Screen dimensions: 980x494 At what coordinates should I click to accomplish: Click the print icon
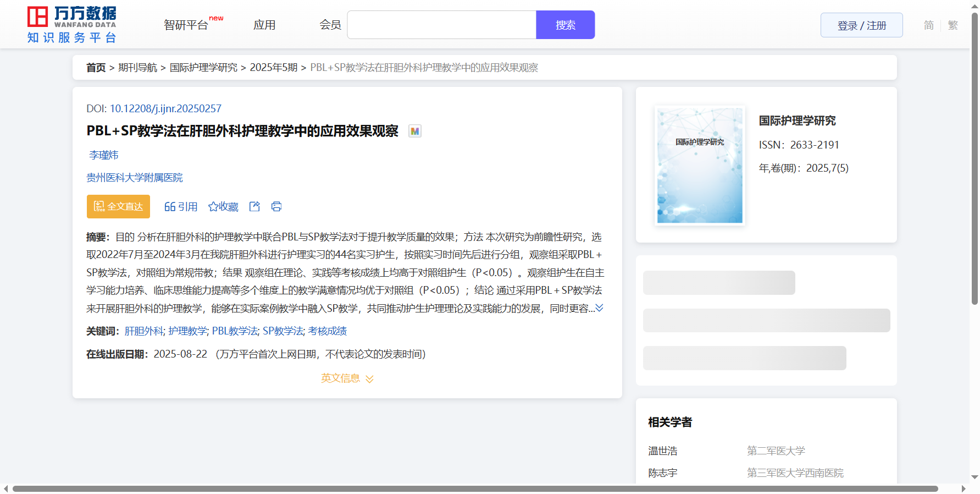coord(276,207)
